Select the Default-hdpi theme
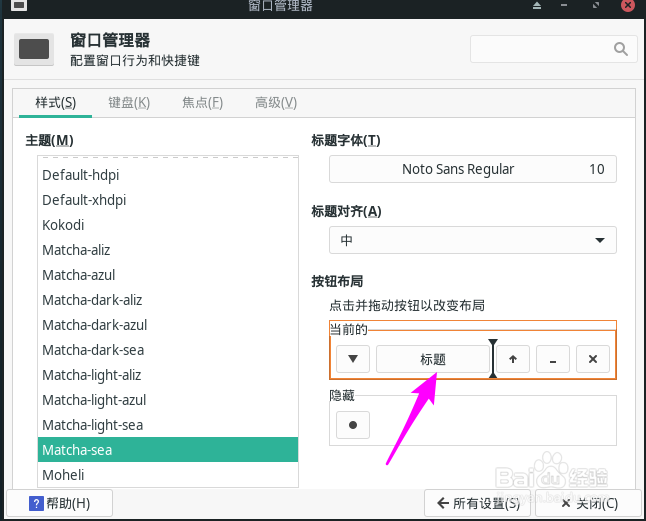This screenshot has height=521, width=646. 168,175
